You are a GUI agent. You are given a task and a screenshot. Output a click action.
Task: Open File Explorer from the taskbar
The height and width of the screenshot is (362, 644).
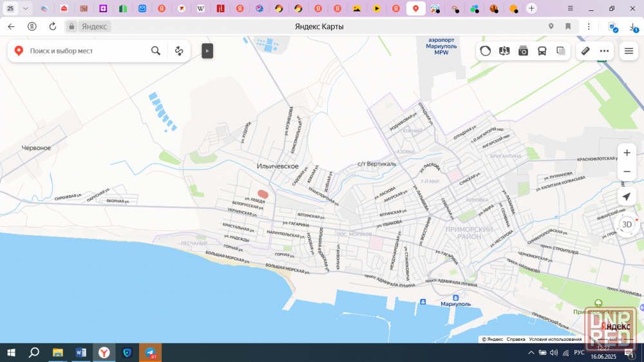57,352
